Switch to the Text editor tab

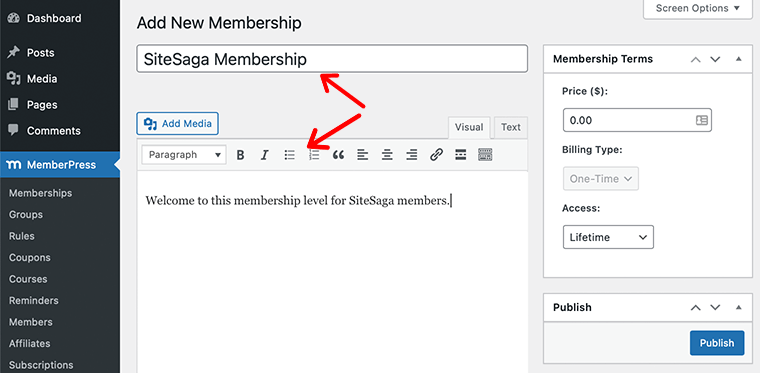(x=511, y=127)
